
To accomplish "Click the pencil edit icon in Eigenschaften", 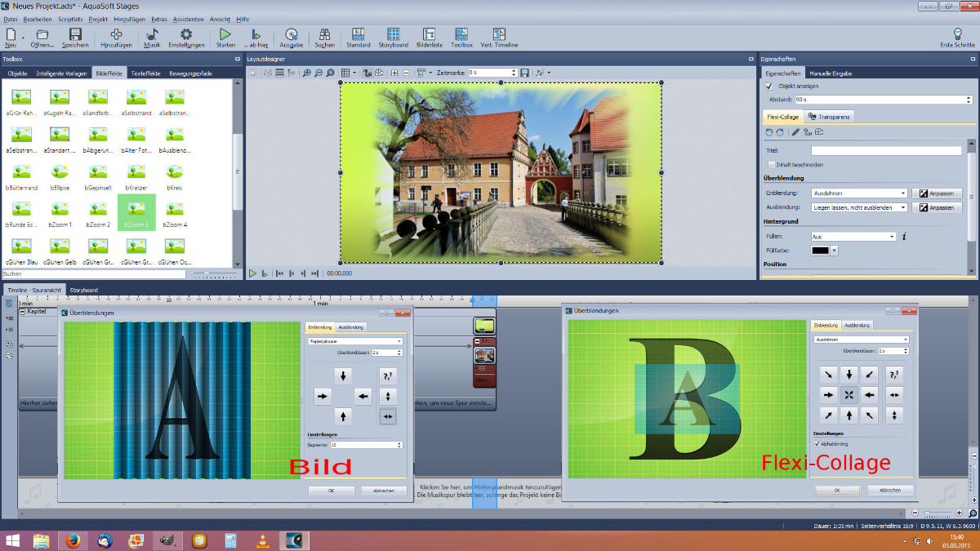I will tap(795, 132).
